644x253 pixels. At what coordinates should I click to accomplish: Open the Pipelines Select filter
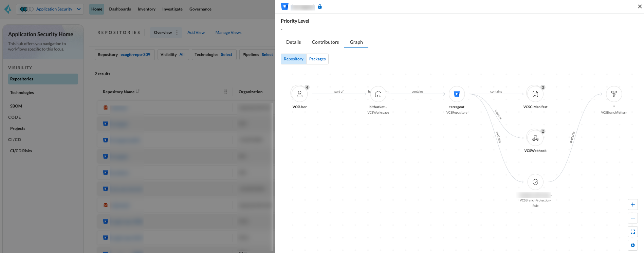(x=258, y=55)
